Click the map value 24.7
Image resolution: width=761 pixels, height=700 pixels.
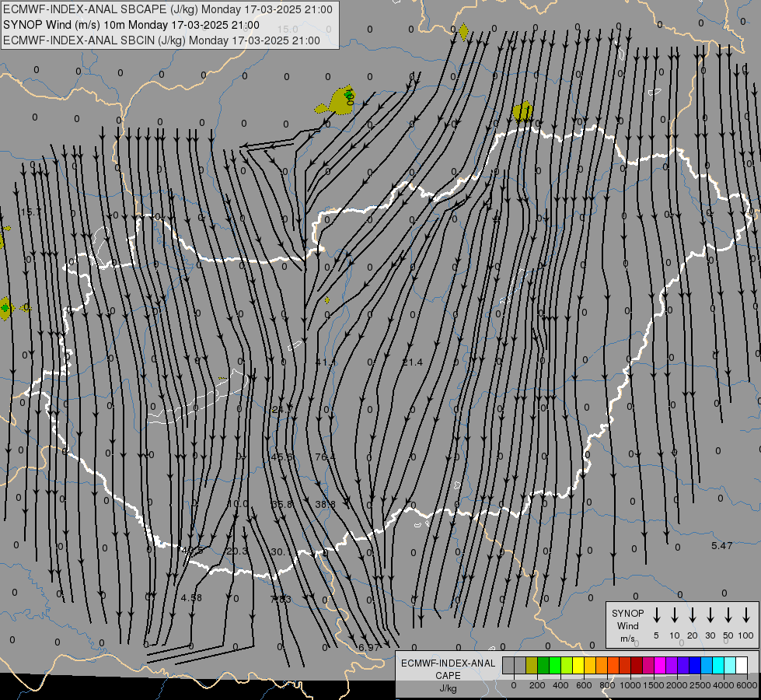pos(281,410)
